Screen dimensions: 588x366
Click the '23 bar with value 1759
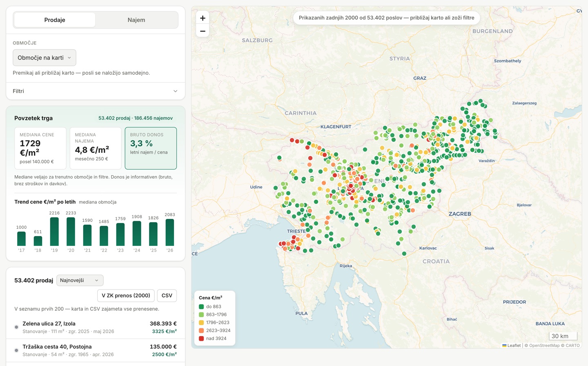pyautogui.click(x=120, y=234)
